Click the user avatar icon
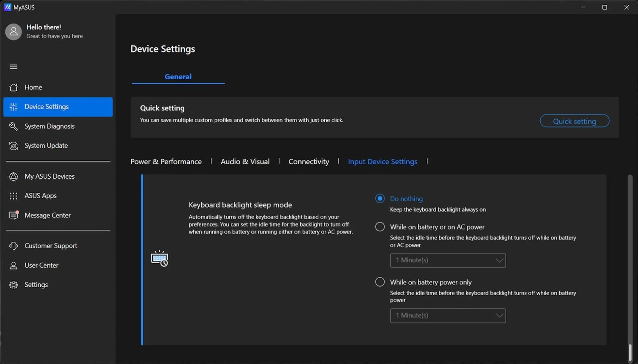This screenshot has height=364, width=638. coord(14,32)
